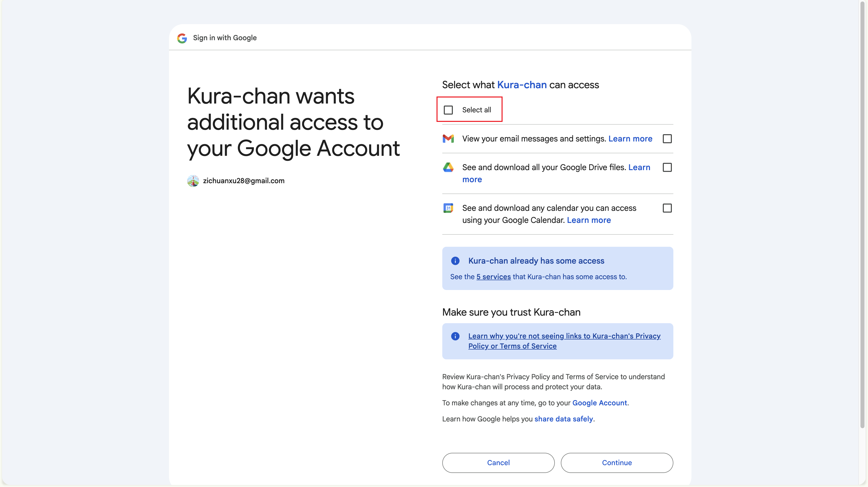Viewport: 868px width, 487px height.
Task: Open Learn more for email access
Action: click(630, 139)
